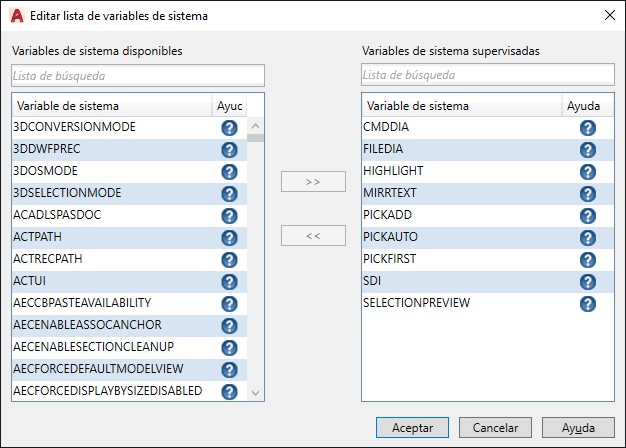Open help for PICKFIRST variable
This screenshot has width=626, height=448.
click(x=588, y=260)
